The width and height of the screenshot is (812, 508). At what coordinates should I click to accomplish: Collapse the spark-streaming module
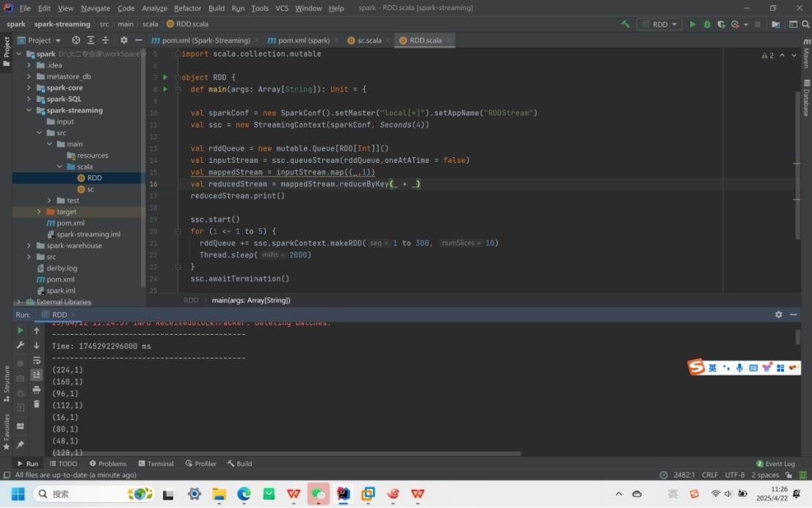(x=29, y=110)
